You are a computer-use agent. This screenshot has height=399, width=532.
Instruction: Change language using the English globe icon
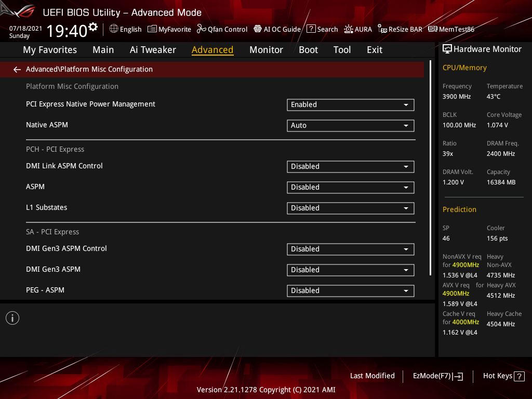pos(125,29)
